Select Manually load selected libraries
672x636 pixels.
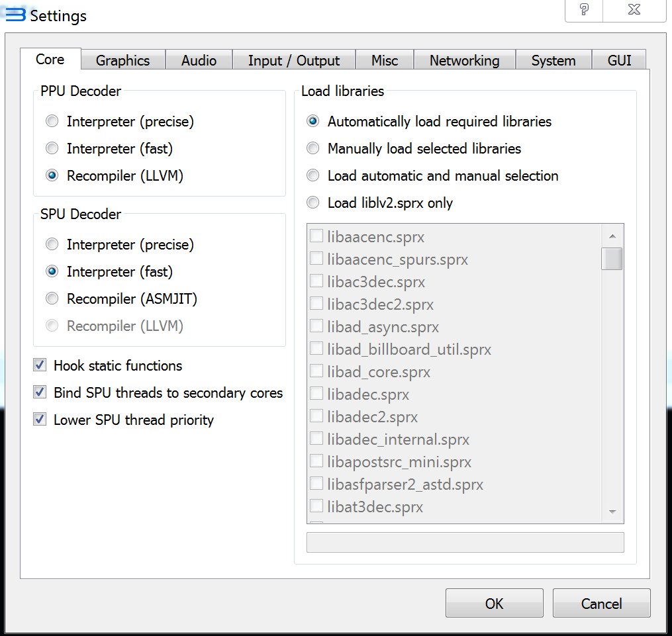coord(313,149)
